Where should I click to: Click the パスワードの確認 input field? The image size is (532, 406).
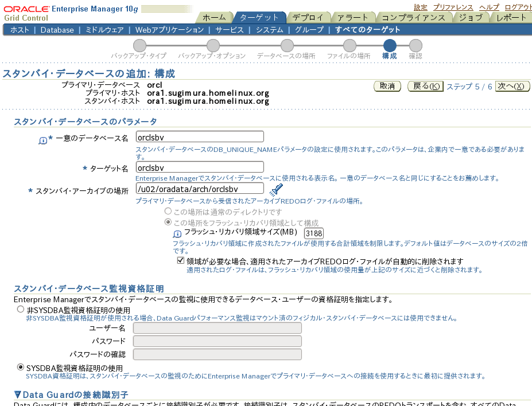[x=218, y=354]
